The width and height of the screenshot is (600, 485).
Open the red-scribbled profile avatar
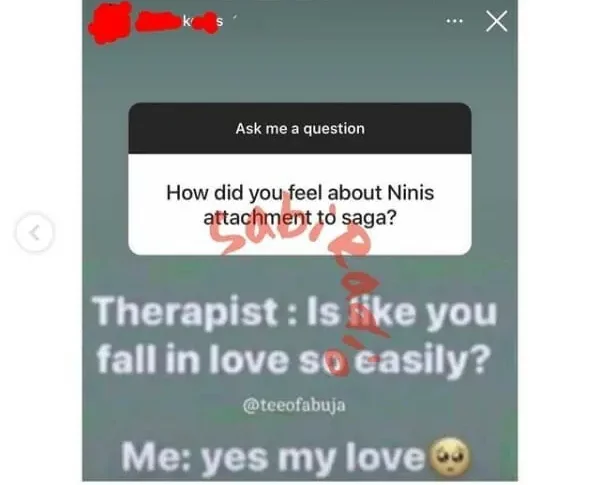(110, 23)
